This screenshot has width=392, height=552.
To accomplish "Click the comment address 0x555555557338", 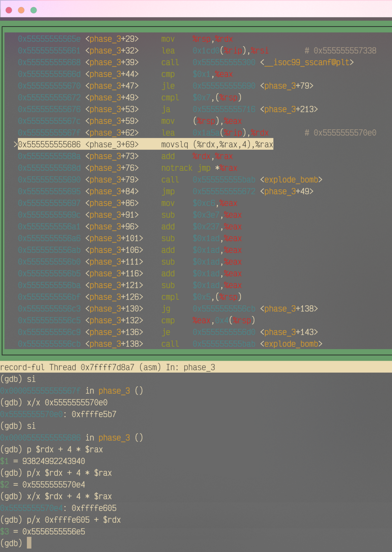I will click(x=344, y=51).
